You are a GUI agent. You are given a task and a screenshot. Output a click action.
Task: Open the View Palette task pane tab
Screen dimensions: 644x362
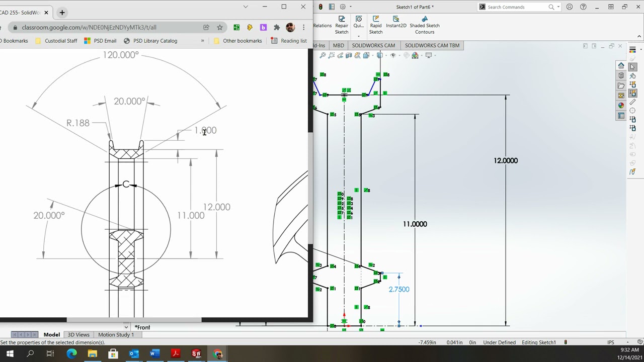click(621, 96)
